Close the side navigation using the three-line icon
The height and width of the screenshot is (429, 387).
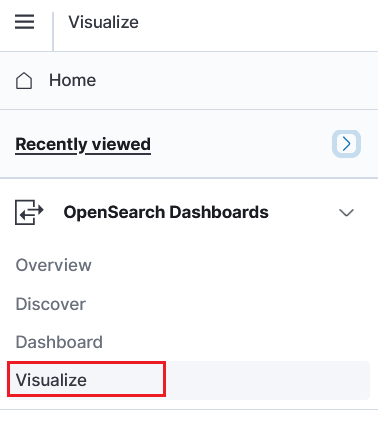(24, 22)
